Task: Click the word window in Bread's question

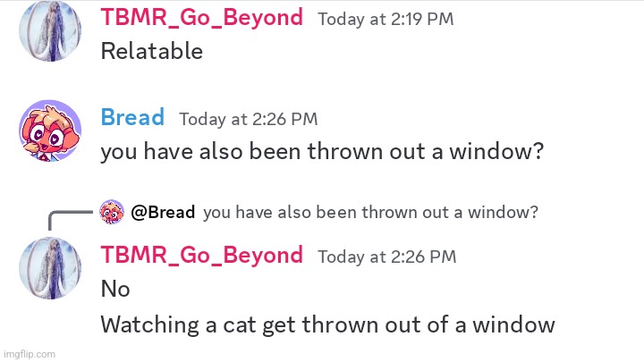Action: coord(496,151)
